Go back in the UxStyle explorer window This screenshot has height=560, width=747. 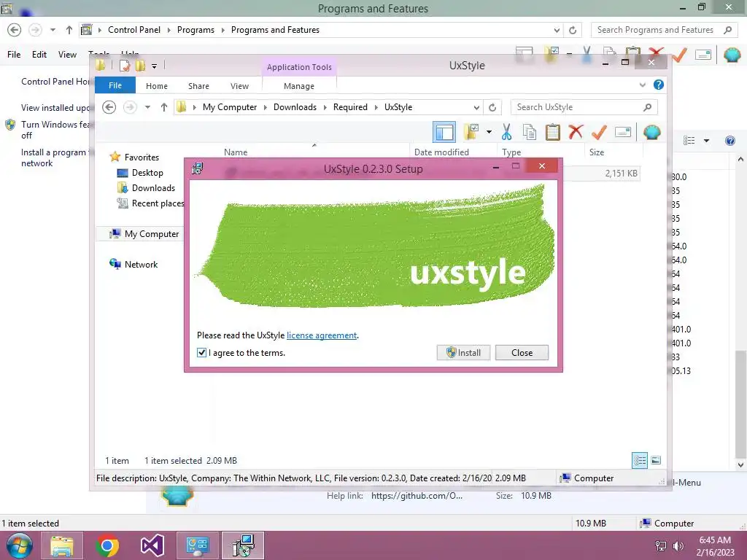pyautogui.click(x=109, y=107)
